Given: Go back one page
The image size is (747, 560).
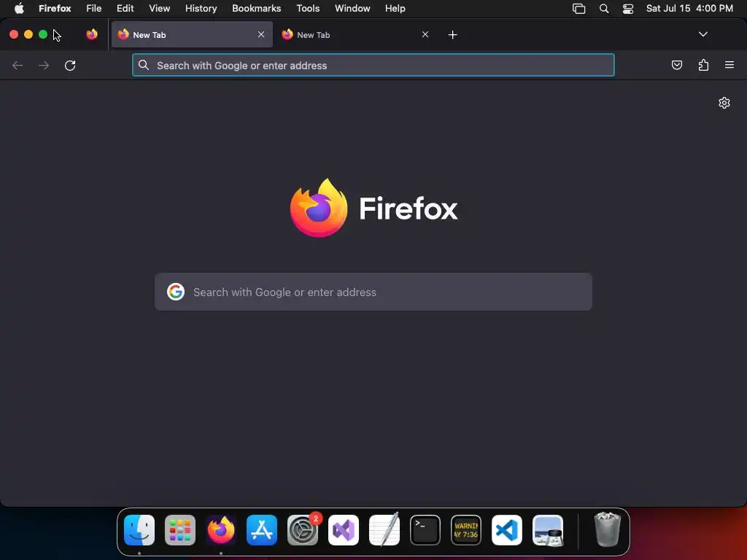Looking at the screenshot, I should coord(18,65).
